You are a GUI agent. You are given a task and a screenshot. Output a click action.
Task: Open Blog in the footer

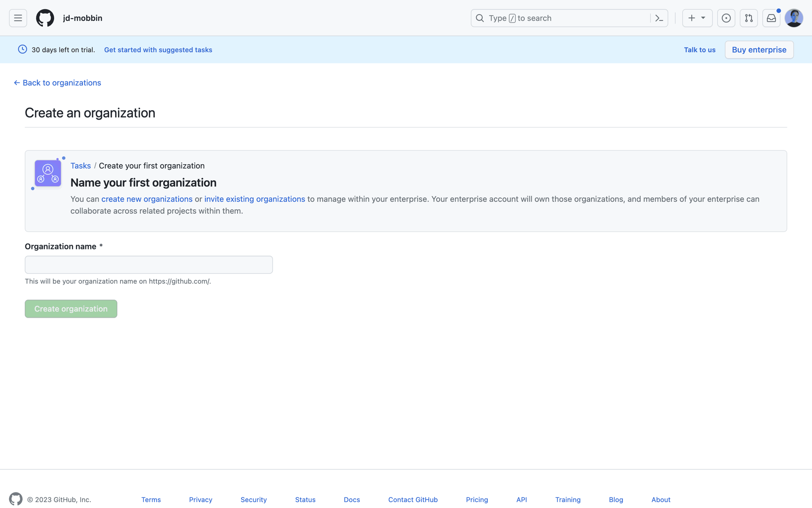[616, 500]
